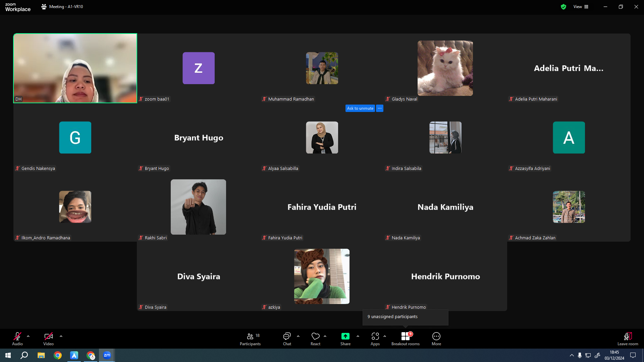Image resolution: width=644 pixels, height=362 pixels.
Task: Click the large Bryant Hugo name tile
Action: 199,138
